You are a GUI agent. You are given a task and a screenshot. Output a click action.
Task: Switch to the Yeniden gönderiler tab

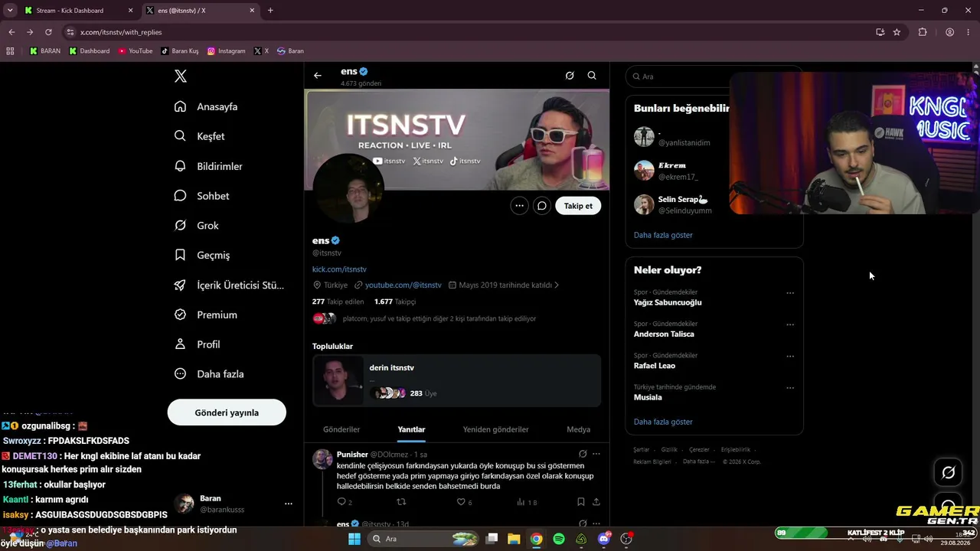pos(495,429)
